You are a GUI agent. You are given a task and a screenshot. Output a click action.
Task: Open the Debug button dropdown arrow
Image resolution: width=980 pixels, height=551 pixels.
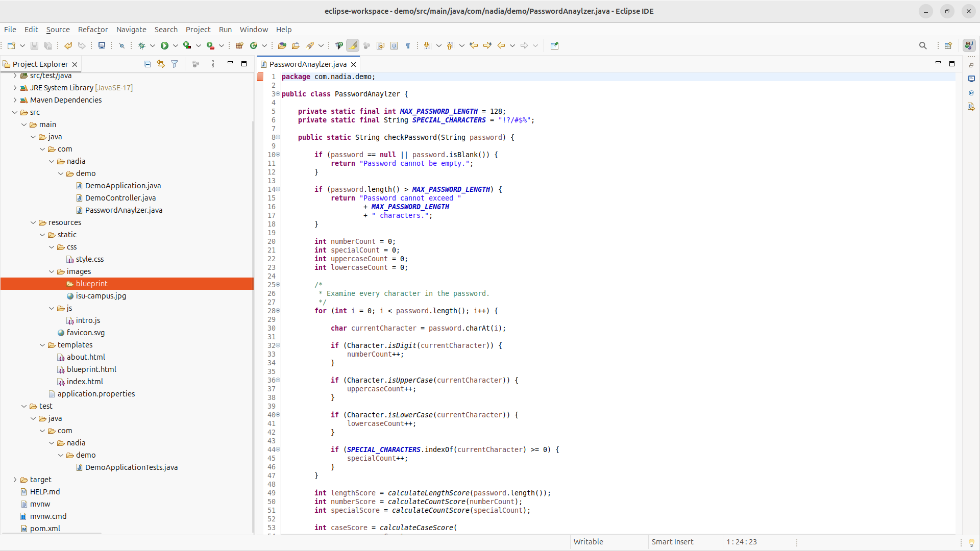point(153,46)
